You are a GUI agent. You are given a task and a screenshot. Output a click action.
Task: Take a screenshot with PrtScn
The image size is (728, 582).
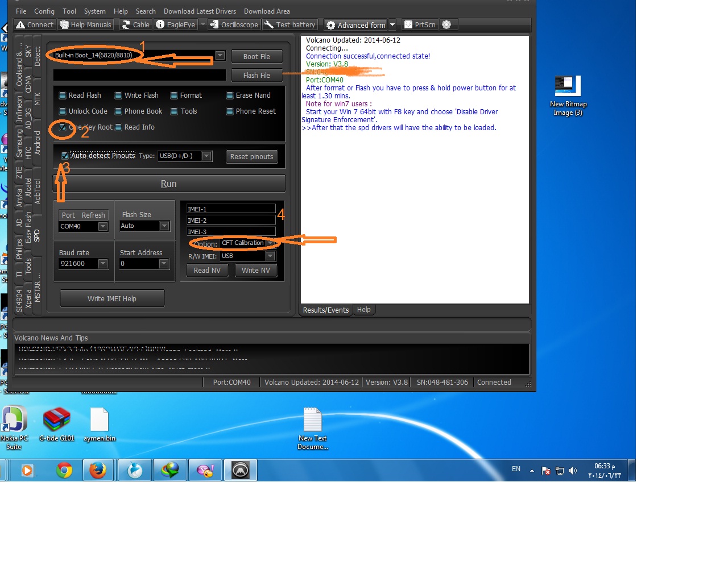(419, 25)
